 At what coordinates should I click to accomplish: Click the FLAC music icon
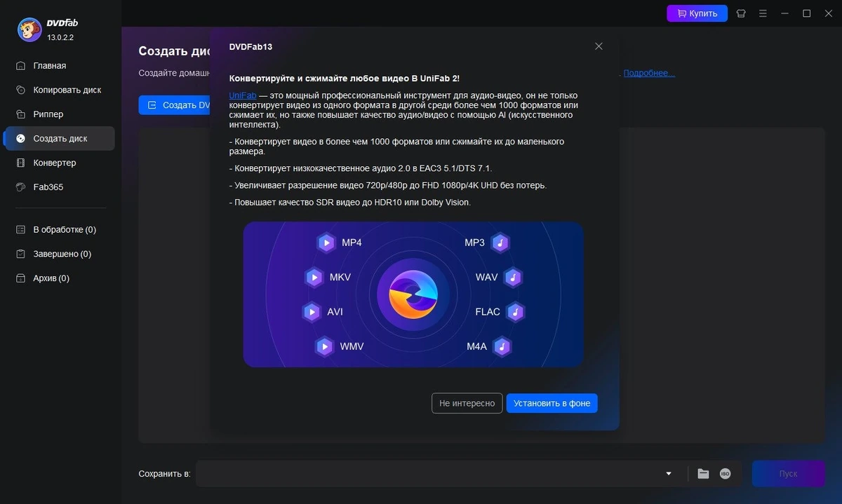516,312
